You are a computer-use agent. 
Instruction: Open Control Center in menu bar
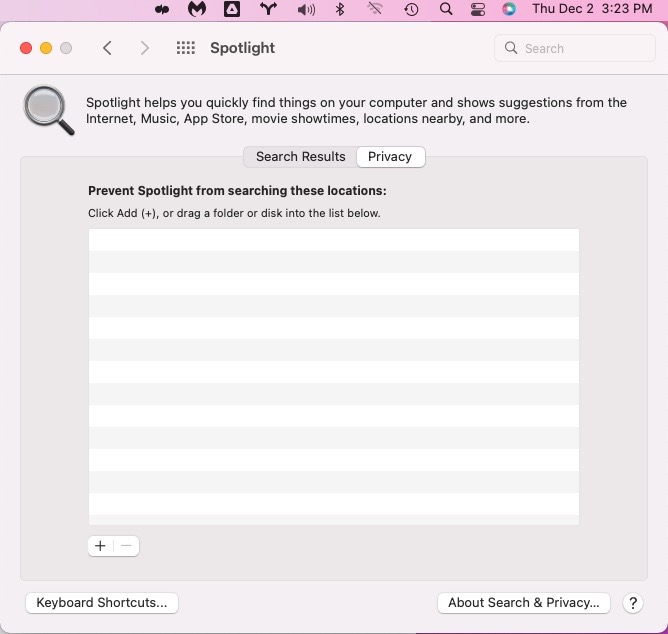(478, 9)
